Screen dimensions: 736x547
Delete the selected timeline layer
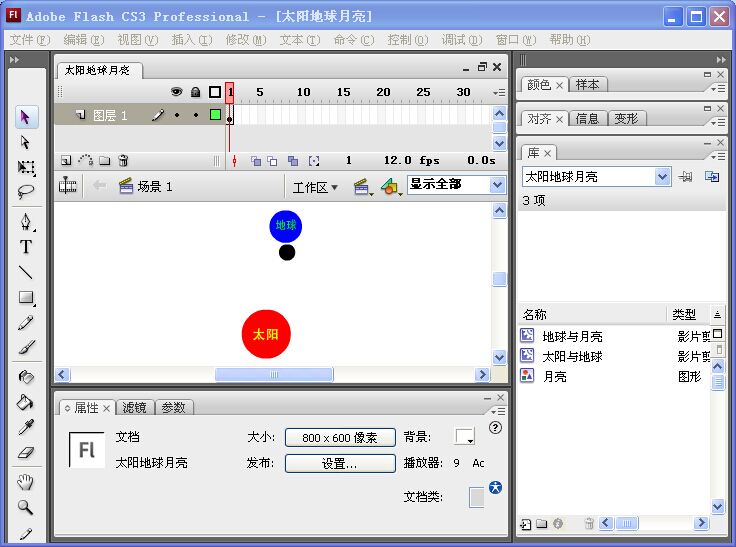tap(123, 161)
